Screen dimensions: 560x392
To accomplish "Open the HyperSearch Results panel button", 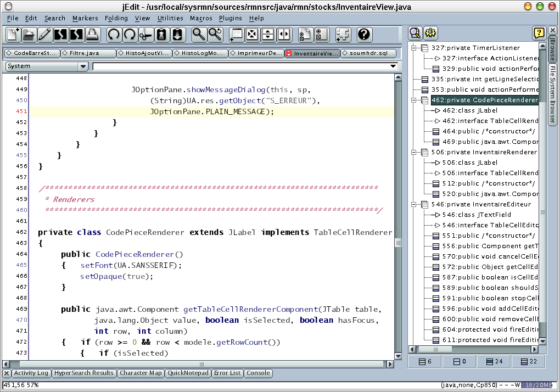I will (x=84, y=373).
